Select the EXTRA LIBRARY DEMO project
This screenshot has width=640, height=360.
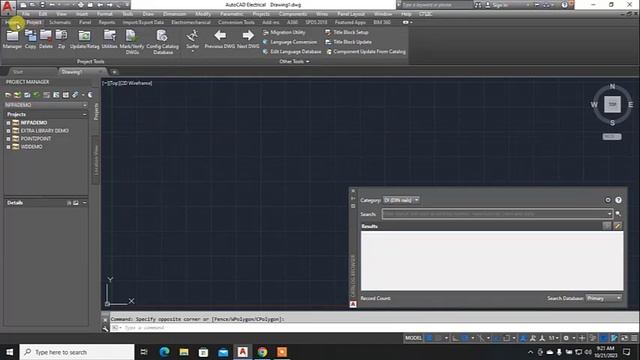tap(44, 131)
